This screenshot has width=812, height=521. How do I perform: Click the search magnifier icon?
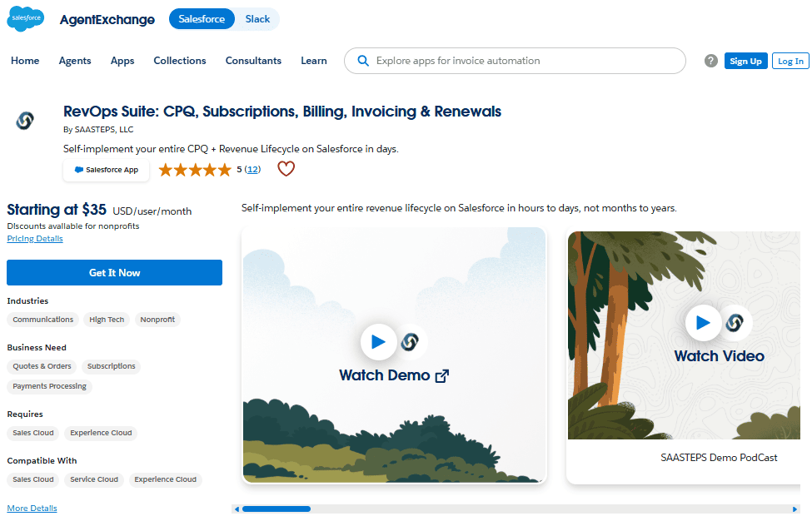point(363,61)
